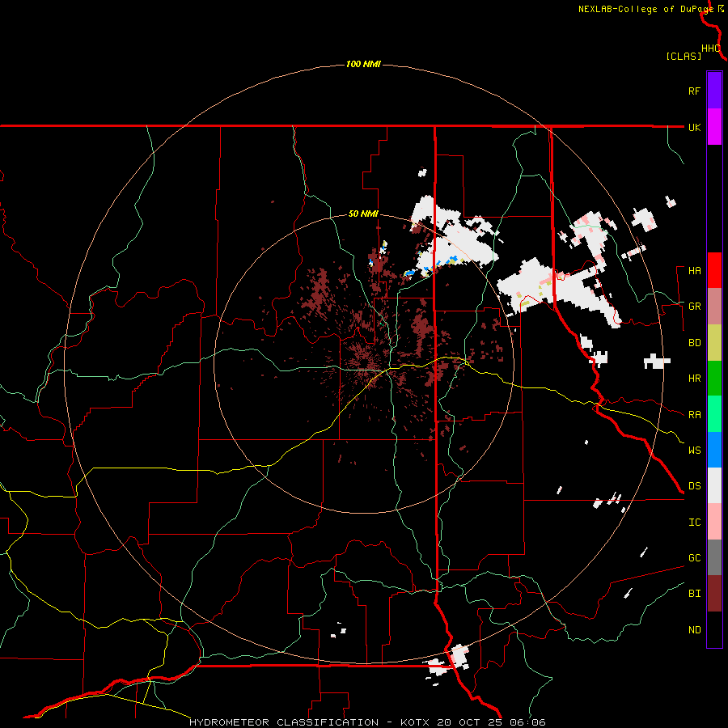728x728 pixels.
Task: Select the yellow BD legend swatch
Action: (x=714, y=343)
